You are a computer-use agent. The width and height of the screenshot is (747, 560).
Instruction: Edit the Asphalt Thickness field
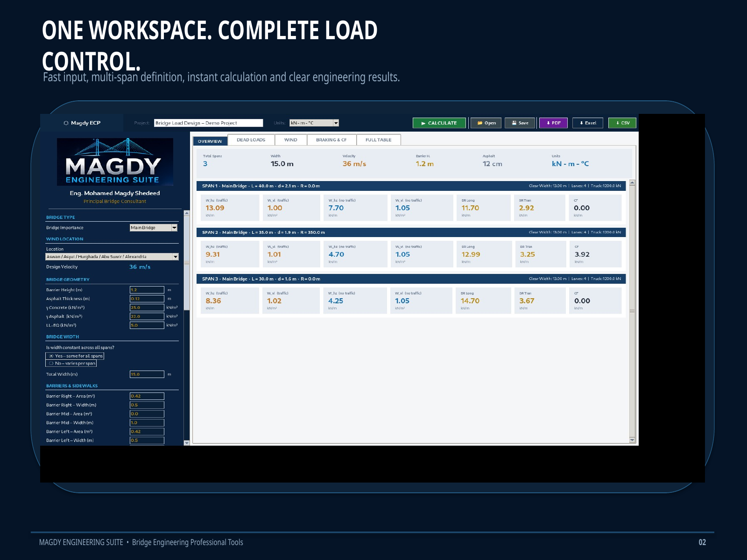147,299
